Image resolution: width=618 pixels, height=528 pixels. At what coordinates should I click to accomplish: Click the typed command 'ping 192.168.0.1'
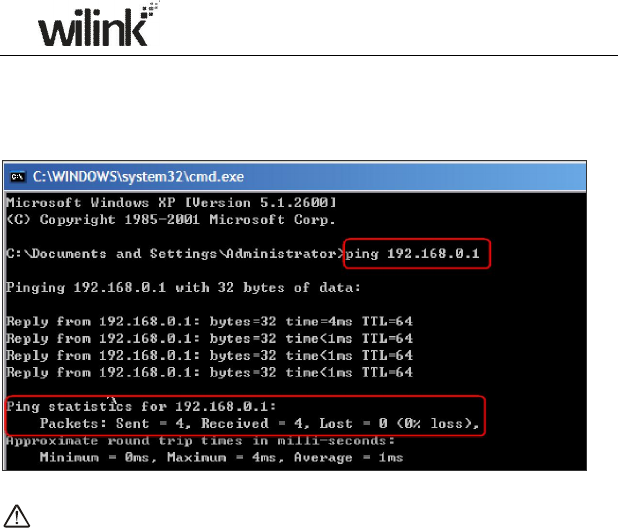point(413,254)
